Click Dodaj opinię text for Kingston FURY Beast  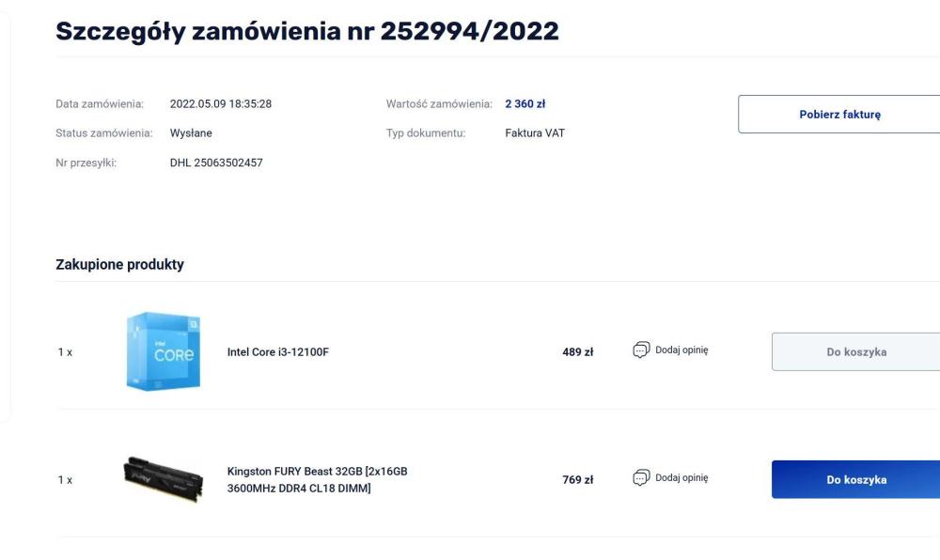click(681, 478)
